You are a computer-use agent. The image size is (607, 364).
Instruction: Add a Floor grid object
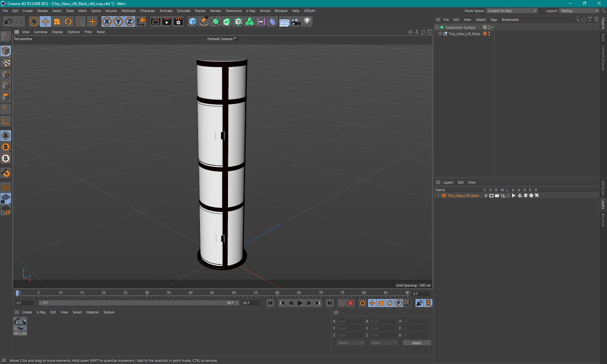(x=284, y=21)
